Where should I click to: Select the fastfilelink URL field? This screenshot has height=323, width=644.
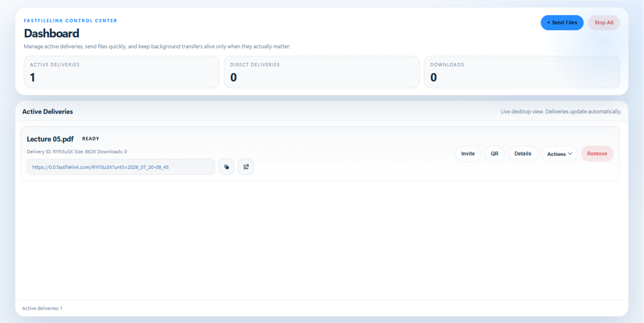[x=121, y=167]
